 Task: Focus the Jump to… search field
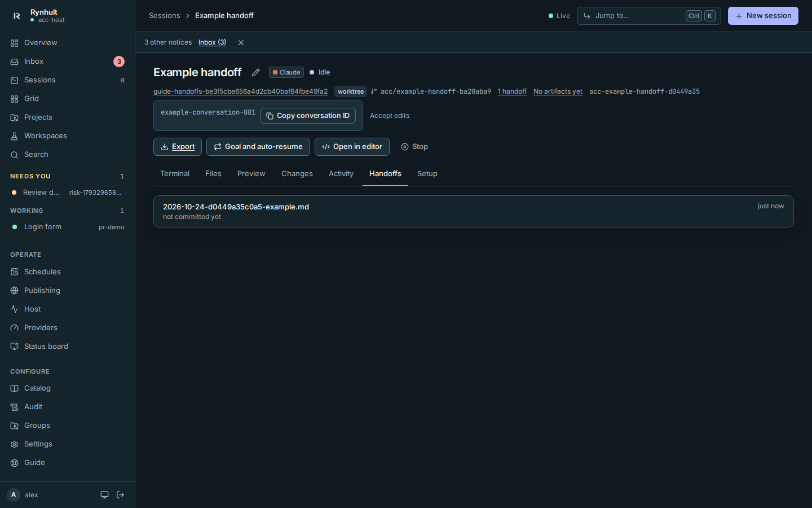coord(648,16)
